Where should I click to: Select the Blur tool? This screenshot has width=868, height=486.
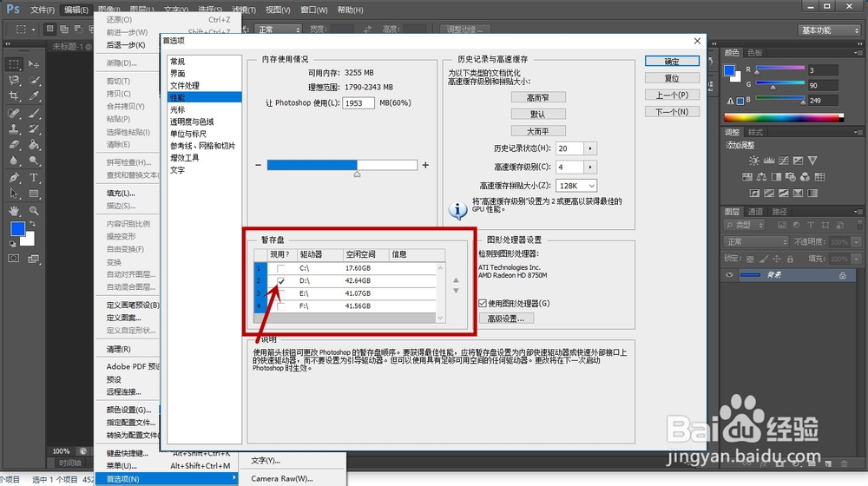point(15,161)
